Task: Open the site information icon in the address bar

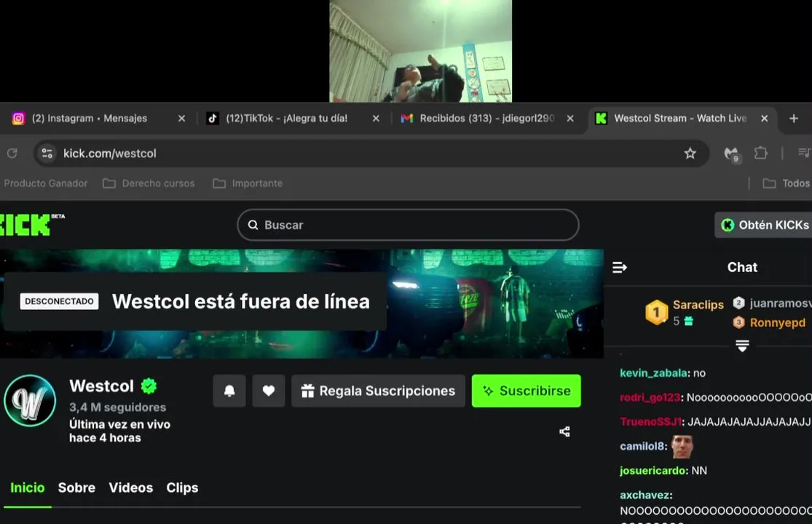Action: (x=47, y=153)
